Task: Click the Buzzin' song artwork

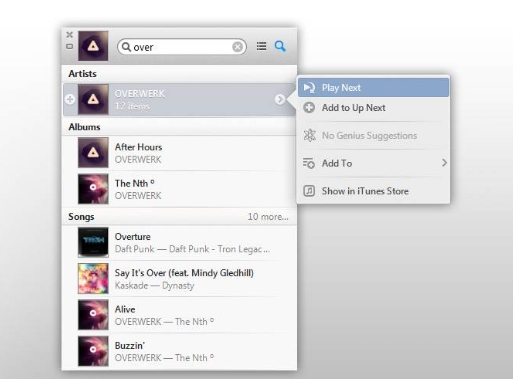Action: [x=93, y=351]
